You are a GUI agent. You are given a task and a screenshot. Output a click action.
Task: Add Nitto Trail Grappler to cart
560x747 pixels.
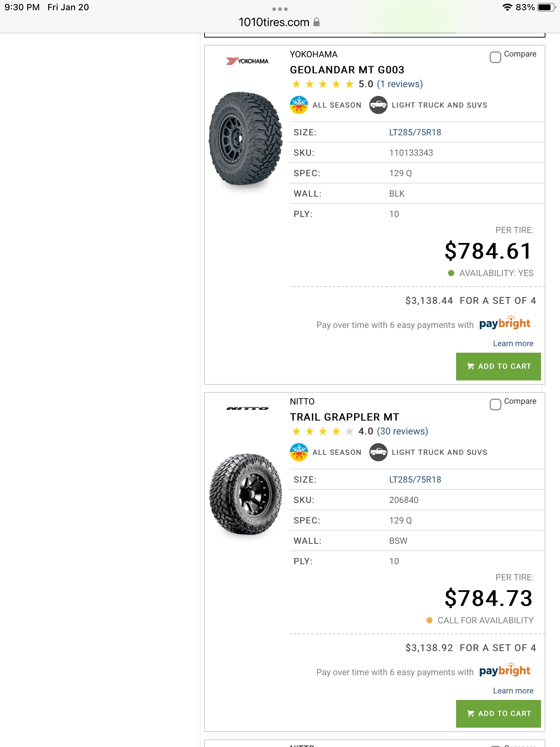coord(498,713)
